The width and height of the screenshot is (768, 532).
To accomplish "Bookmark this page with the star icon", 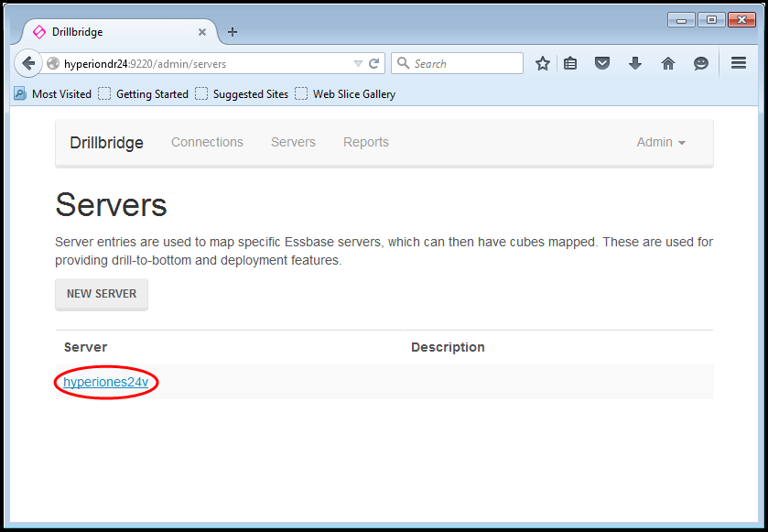I will coord(542,64).
